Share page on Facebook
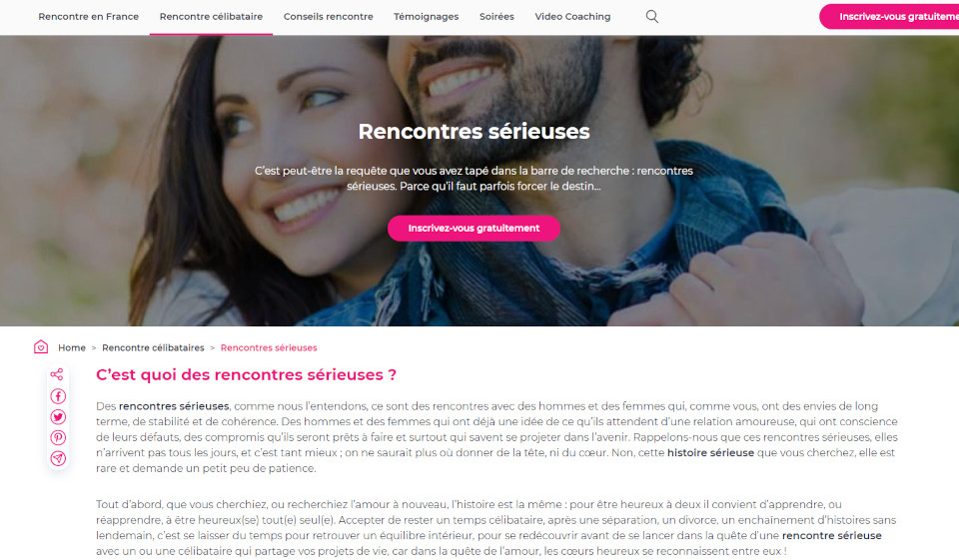 [x=58, y=396]
